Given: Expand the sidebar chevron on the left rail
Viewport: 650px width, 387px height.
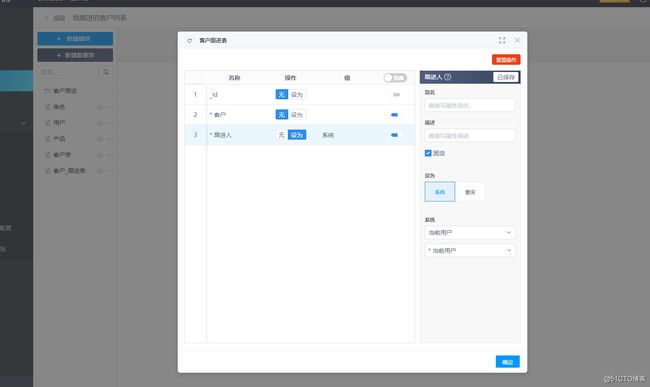Looking at the screenshot, I should [x=23, y=123].
